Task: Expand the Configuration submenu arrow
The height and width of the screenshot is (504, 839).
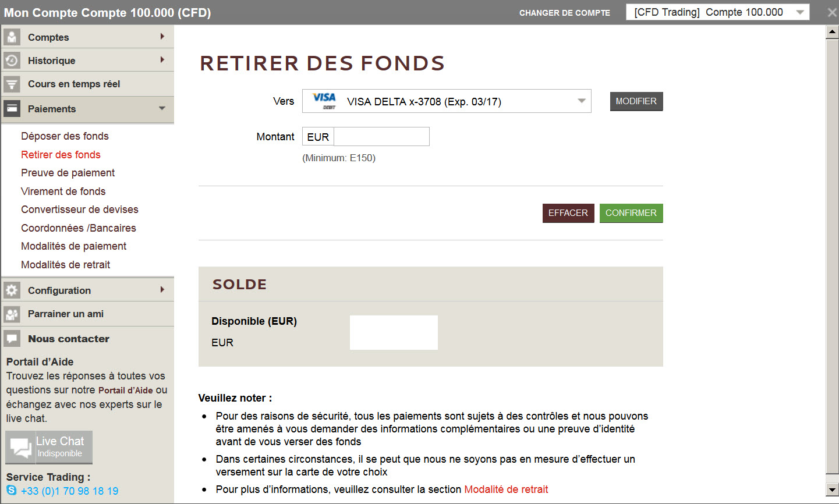Action: [162, 290]
